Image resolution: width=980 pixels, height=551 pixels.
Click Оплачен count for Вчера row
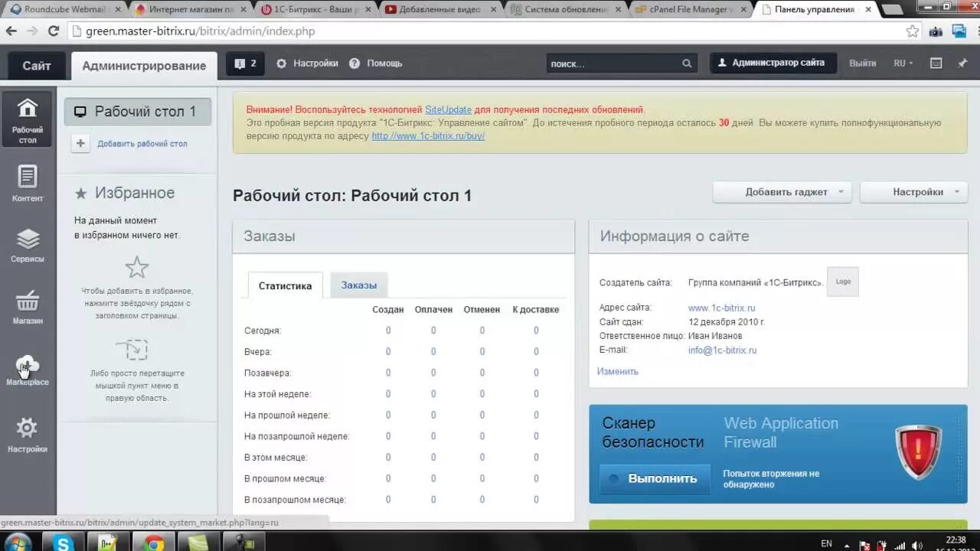433,352
